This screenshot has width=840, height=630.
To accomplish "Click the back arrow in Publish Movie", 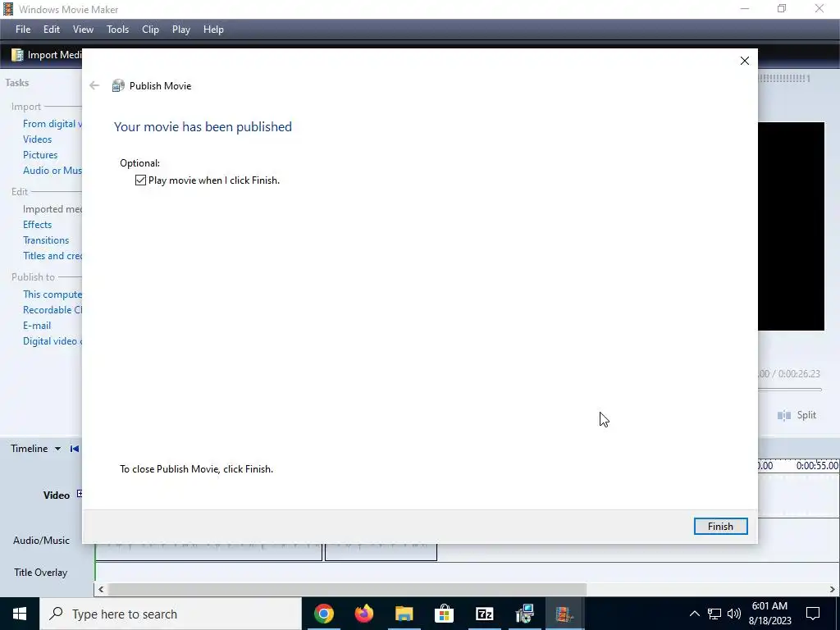I will coord(94,85).
